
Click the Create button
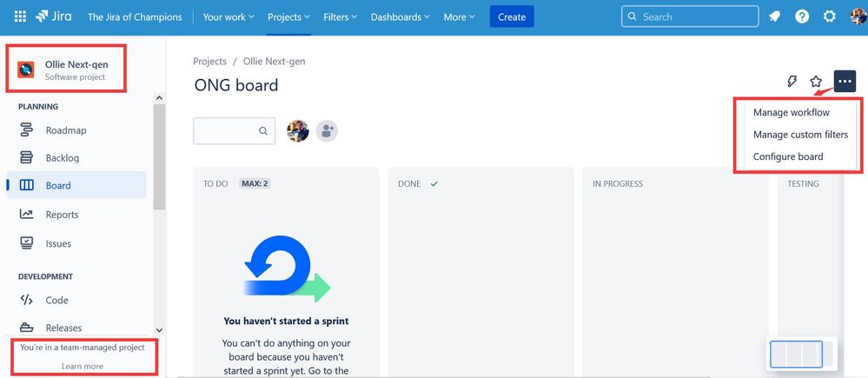pos(512,17)
